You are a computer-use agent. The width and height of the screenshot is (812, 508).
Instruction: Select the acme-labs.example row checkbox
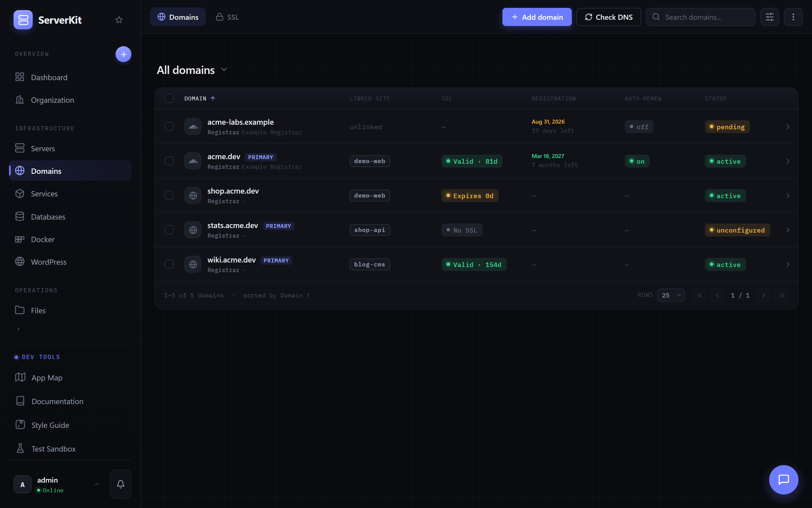pos(169,127)
